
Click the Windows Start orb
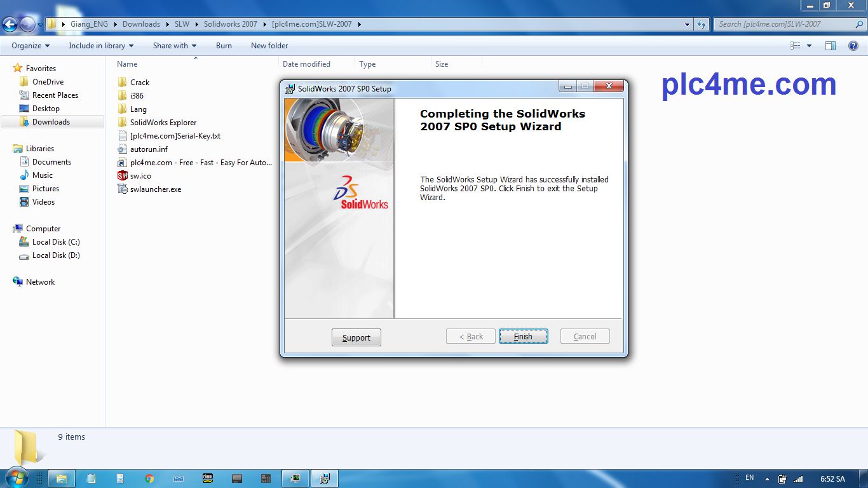click(x=17, y=477)
